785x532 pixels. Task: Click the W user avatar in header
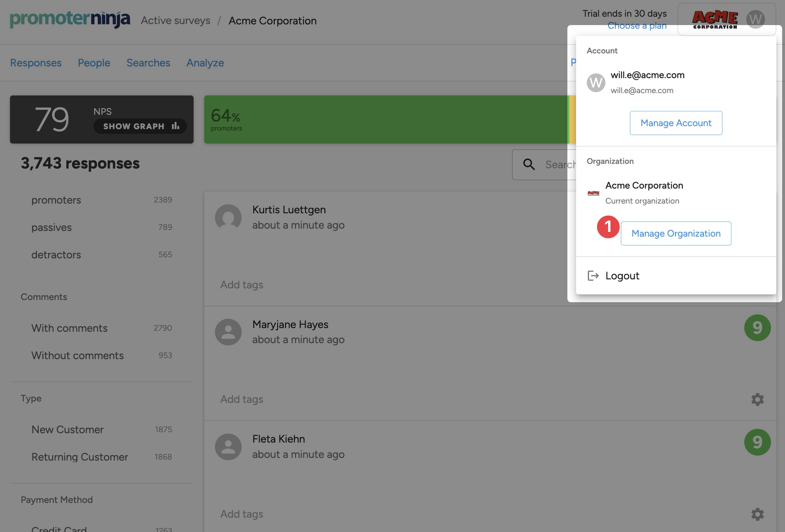756,19
